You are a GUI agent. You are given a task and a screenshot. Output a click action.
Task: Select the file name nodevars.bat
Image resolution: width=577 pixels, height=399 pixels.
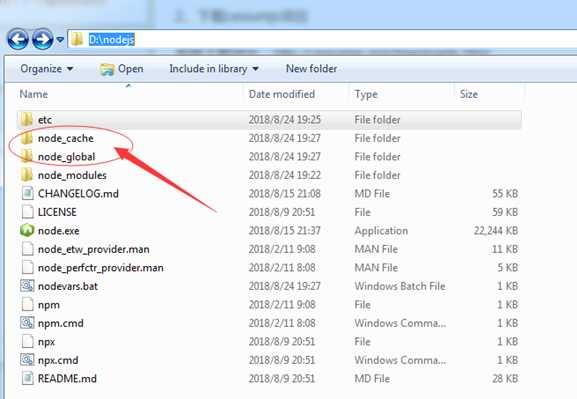point(68,286)
